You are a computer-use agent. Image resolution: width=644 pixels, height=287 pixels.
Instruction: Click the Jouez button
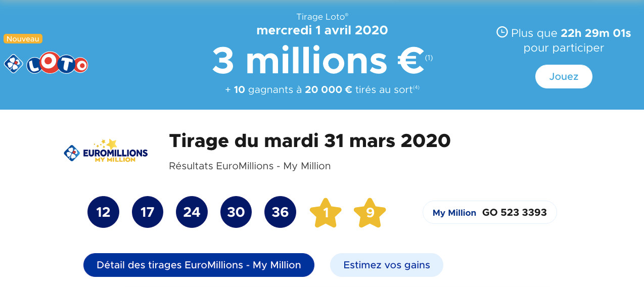[x=564, y=77]
